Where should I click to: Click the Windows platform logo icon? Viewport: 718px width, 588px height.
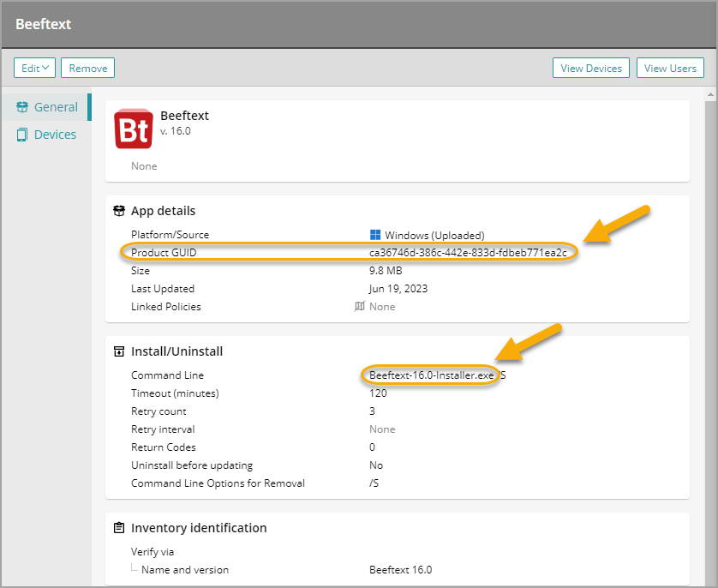pos(375,235)
